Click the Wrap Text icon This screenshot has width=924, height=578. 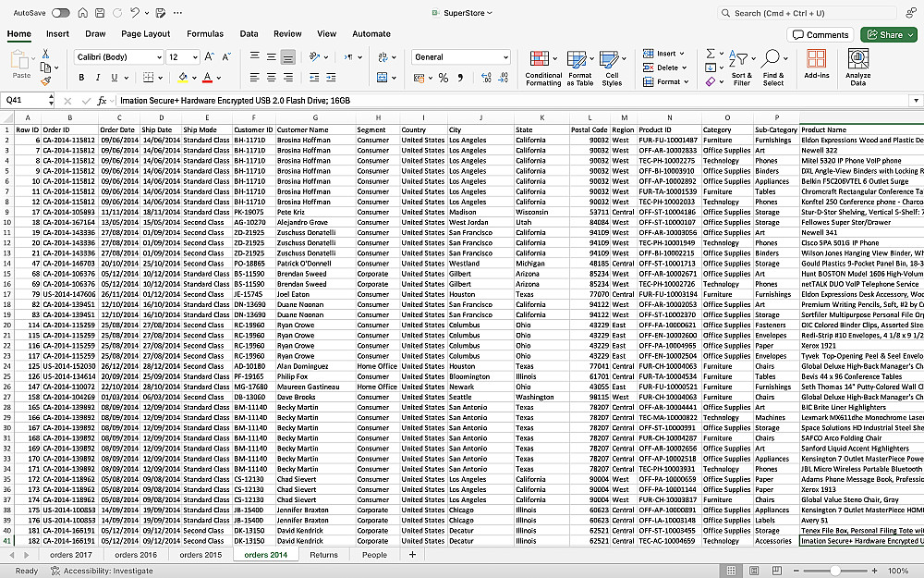coord(383,56)
